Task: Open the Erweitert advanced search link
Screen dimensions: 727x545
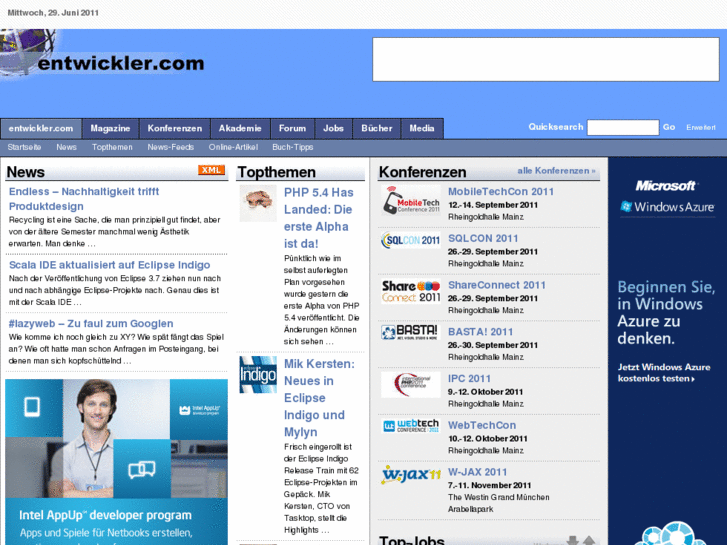Action: 701,128
